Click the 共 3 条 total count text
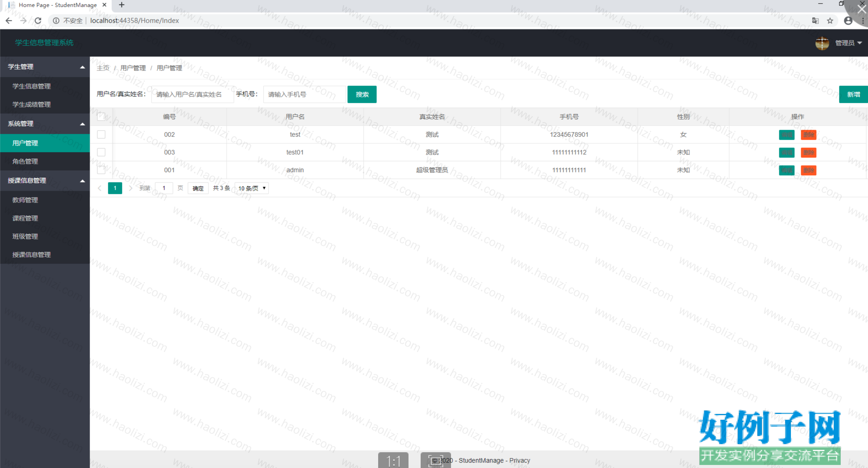This screenshot has height=468, width=868. coord(221,188)
